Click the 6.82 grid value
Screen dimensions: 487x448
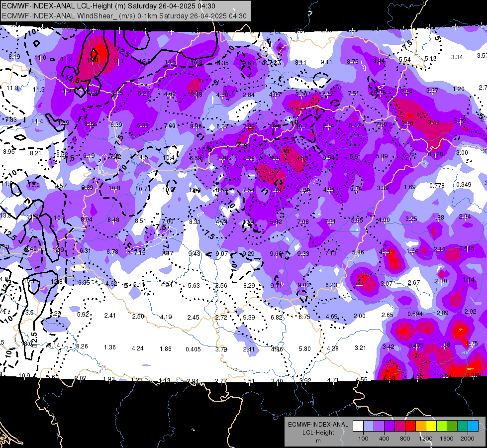click(277, 317)
